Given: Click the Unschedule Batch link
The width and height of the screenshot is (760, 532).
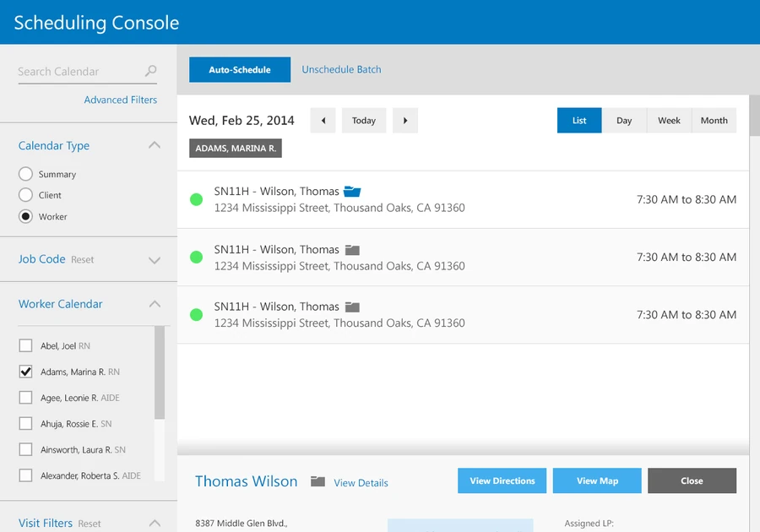Looking at the screenshot, I should click(342, 69).
